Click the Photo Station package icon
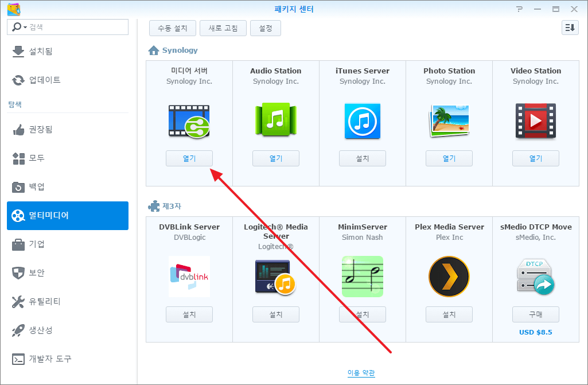This screenshot has width=588, height=385. click(x=449, y=121)
